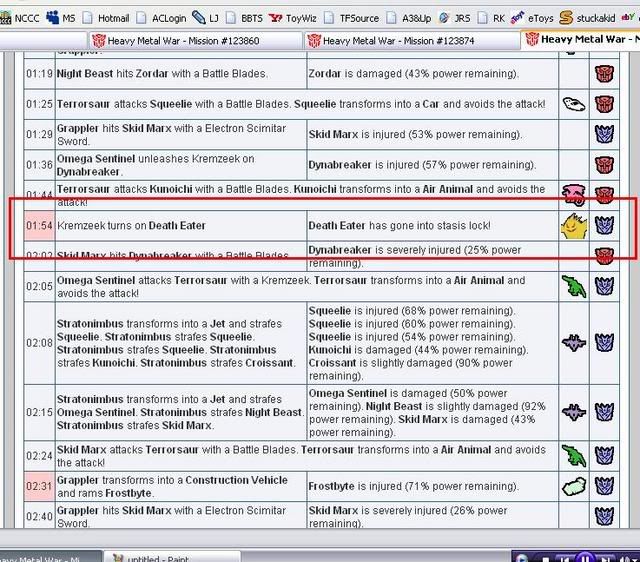Open the stuckakid bookmark

coord(587,18)
